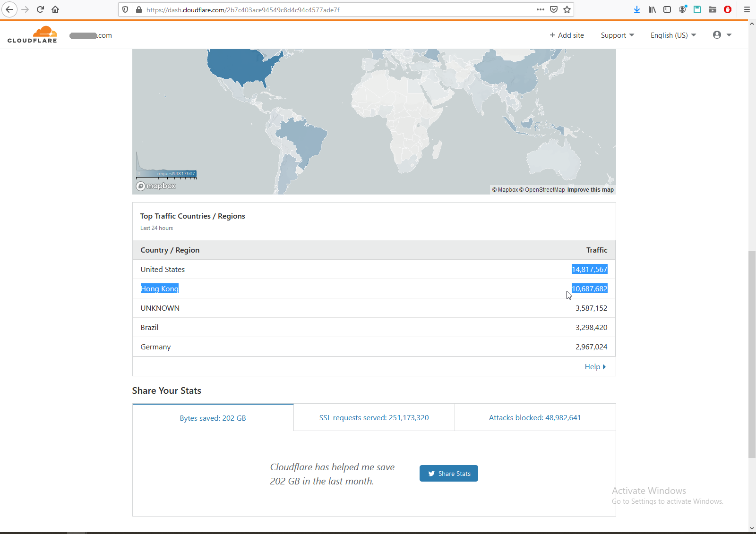Viewport: 756px width, 534px height.
Task: Open the OpenStreetMap attribution link
Action: [x=542, y=190]
